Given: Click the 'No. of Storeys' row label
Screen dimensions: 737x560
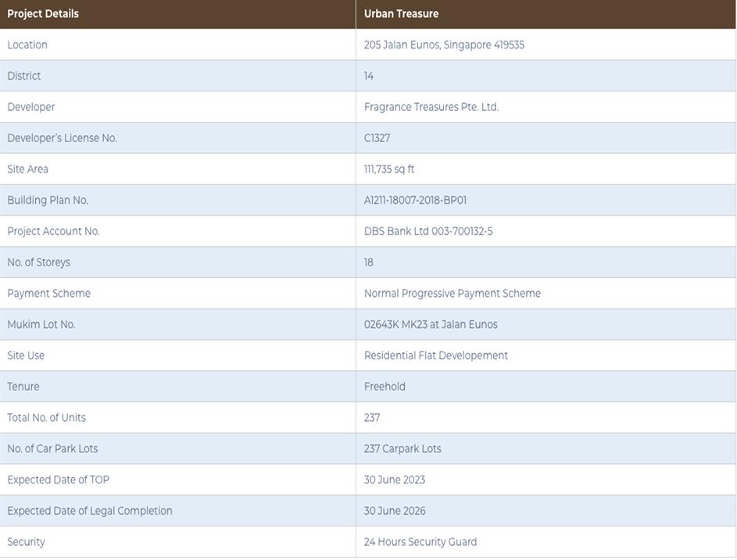Looking at the screenshot, I should click(38, 262).
